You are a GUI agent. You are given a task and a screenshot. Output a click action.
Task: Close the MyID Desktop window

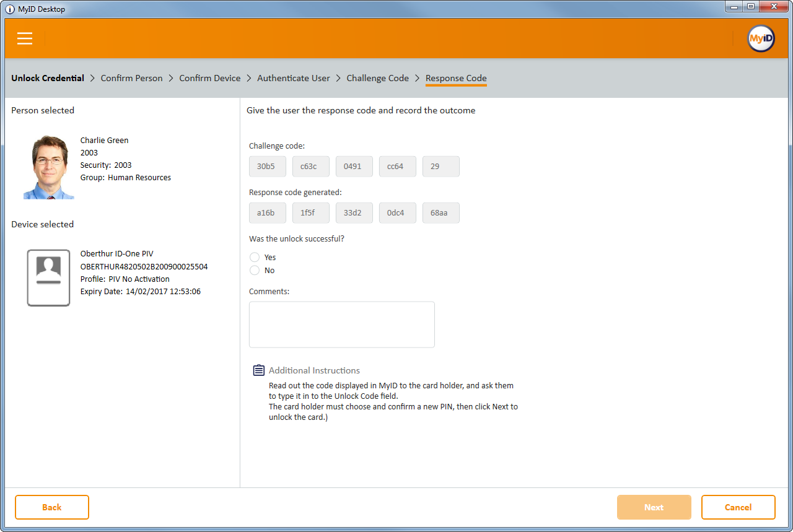[x=774, y=7]
